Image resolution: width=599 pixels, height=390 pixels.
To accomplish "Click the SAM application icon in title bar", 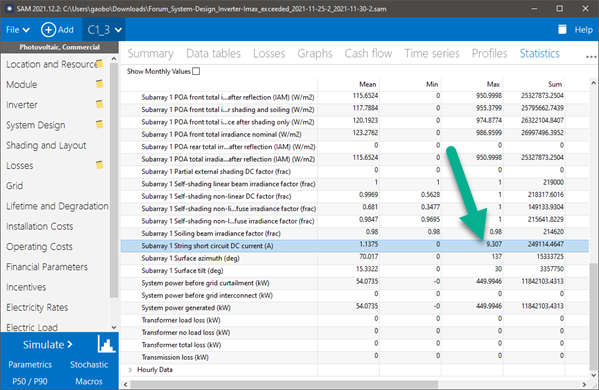I will (x=9, y=8).
